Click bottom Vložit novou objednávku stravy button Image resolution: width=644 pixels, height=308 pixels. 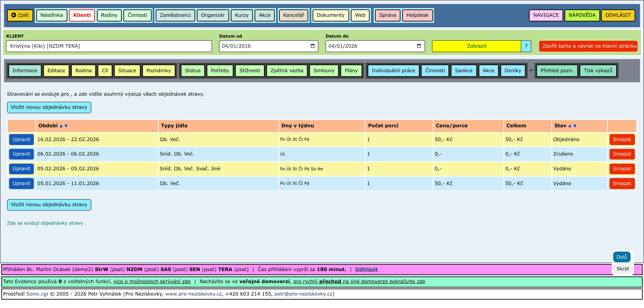coord(49,205)
